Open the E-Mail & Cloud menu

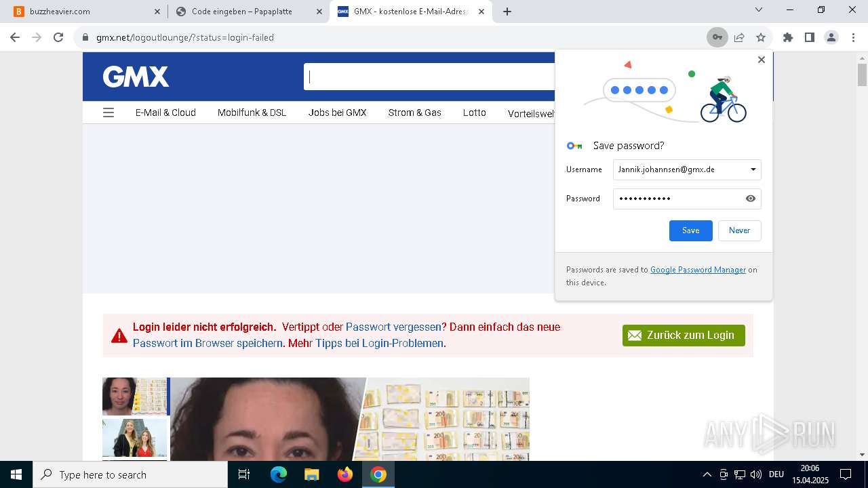tap(165, 113)
